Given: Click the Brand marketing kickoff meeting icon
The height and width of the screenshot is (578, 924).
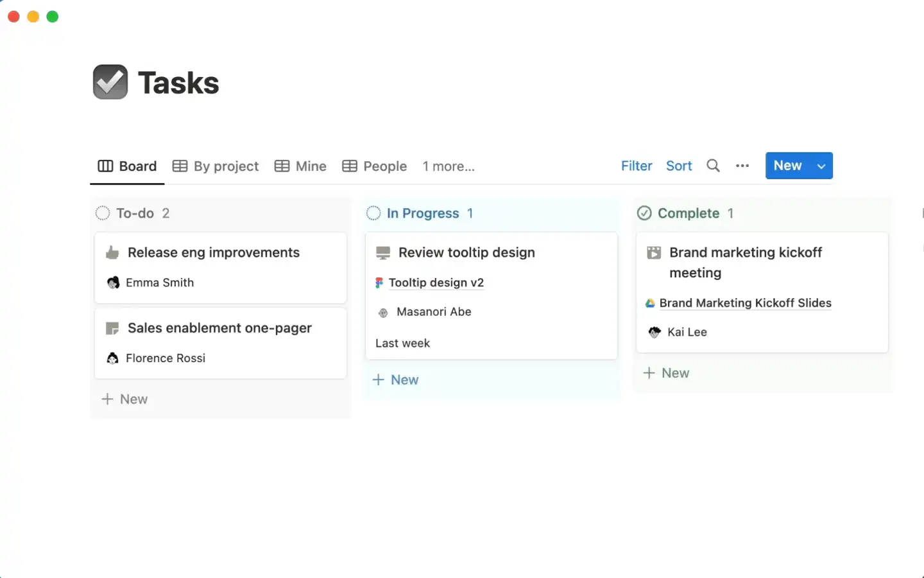Looking at the screenshot, I should (x=654, y=253).
